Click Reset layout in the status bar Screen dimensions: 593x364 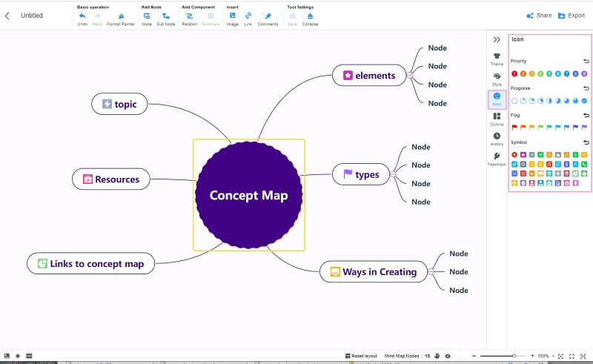coord(361,356)
